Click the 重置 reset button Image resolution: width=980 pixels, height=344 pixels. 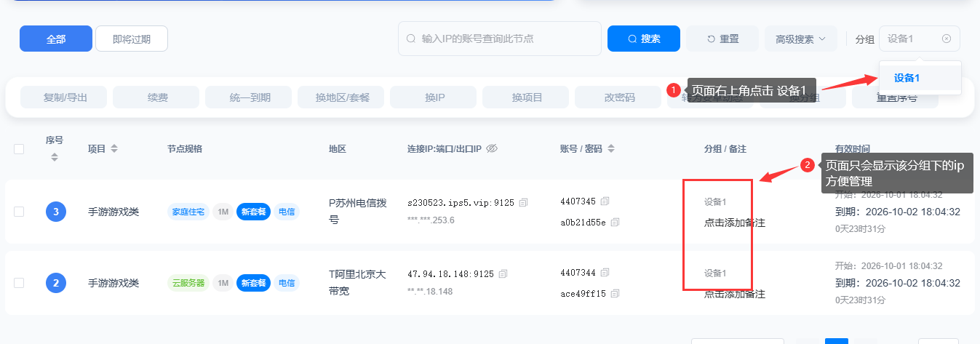pos(722,39)
